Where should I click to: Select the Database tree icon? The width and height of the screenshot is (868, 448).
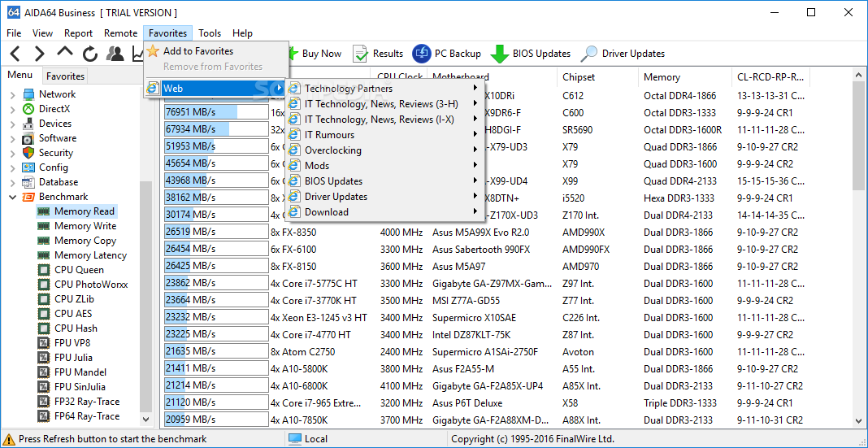click(x=28, y=182)
